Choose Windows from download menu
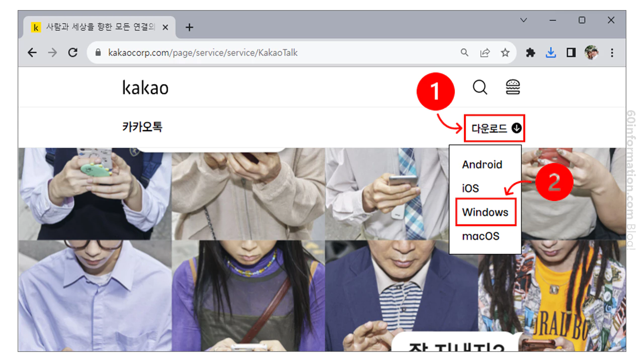Screen dimensions: 644x362 point(486,212)
